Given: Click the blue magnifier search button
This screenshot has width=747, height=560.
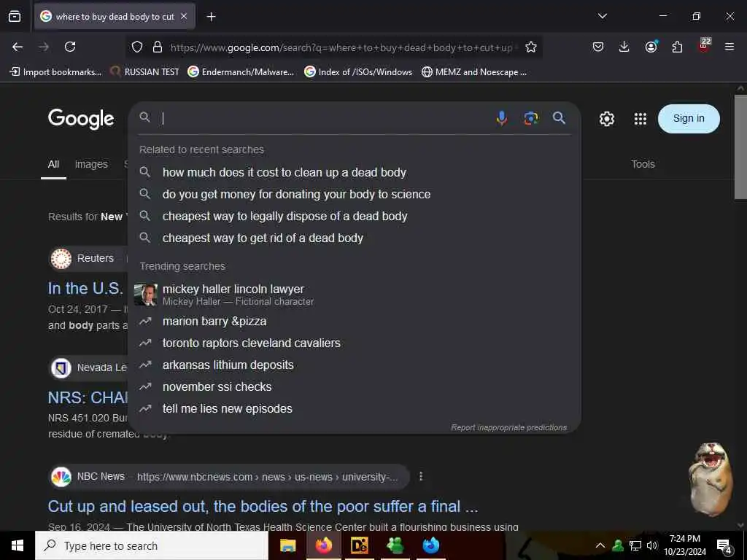Looking at the screenshot, I should pos(559,117).
